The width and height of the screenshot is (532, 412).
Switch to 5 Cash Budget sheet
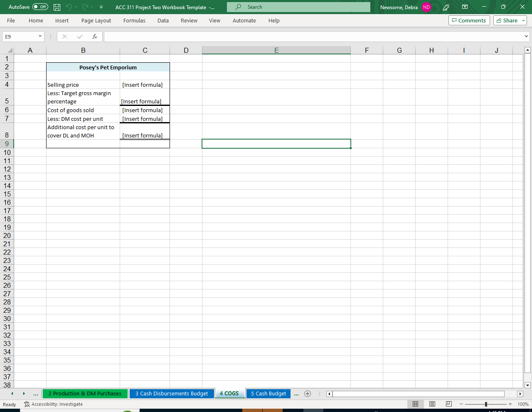pyautogui.click(x=268, y=393)
